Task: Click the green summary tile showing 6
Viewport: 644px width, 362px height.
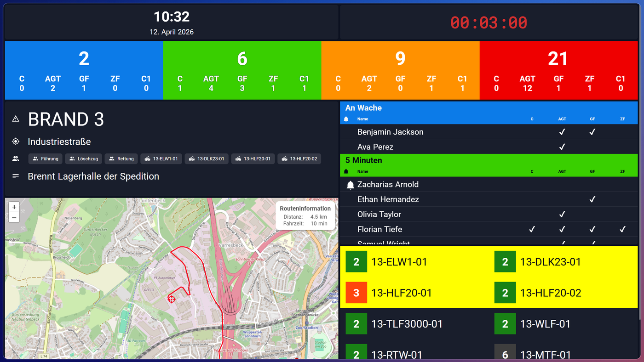Action: (x=242, y=70)
